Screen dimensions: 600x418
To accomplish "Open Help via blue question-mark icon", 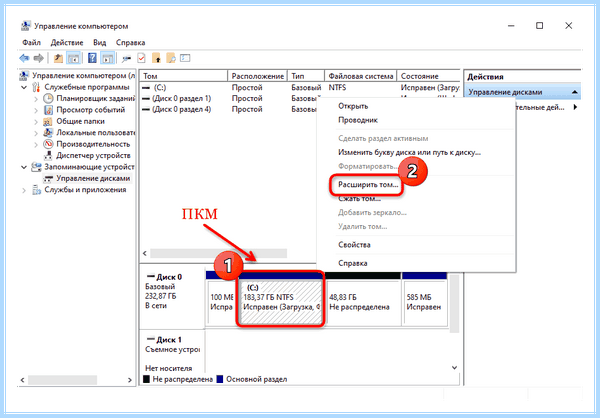I will (92, 58).
